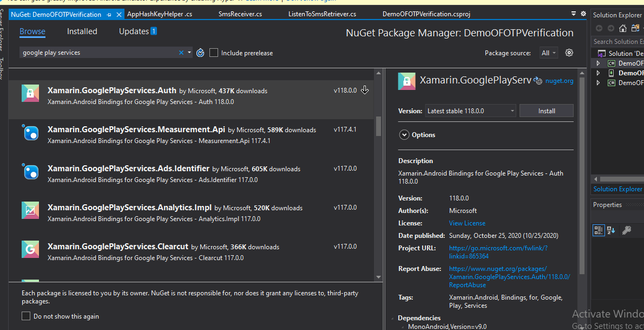644x330 pixels.
Task: Open NuGet package source settings gear
Action: pos(569,53)
